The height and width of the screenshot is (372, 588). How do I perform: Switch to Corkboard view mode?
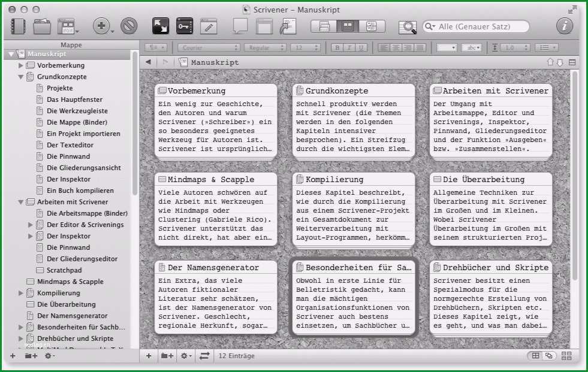coord(348,26)
